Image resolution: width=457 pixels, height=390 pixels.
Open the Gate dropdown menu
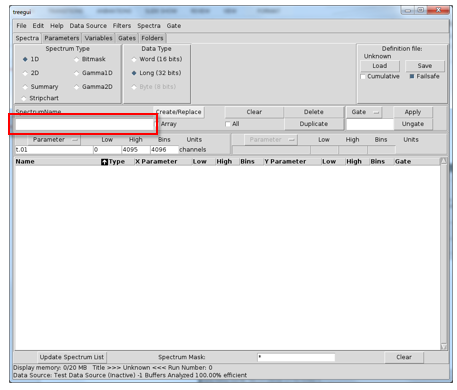tap(364, 112)
